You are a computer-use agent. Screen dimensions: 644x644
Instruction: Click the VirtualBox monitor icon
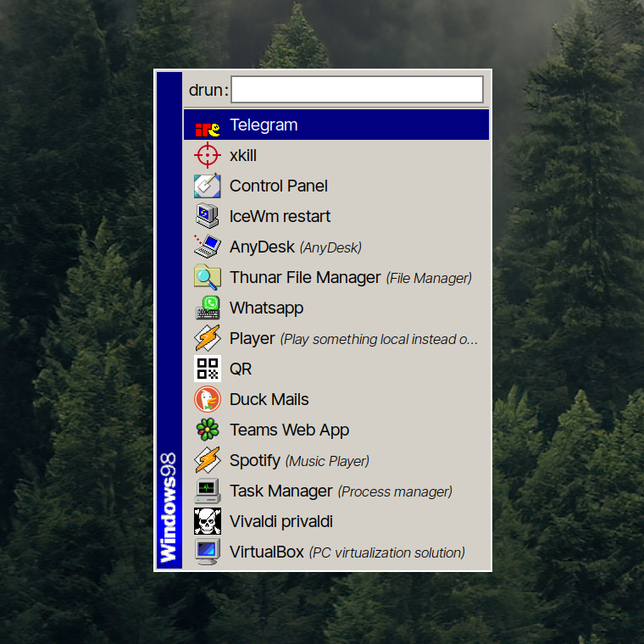point(208,552)
